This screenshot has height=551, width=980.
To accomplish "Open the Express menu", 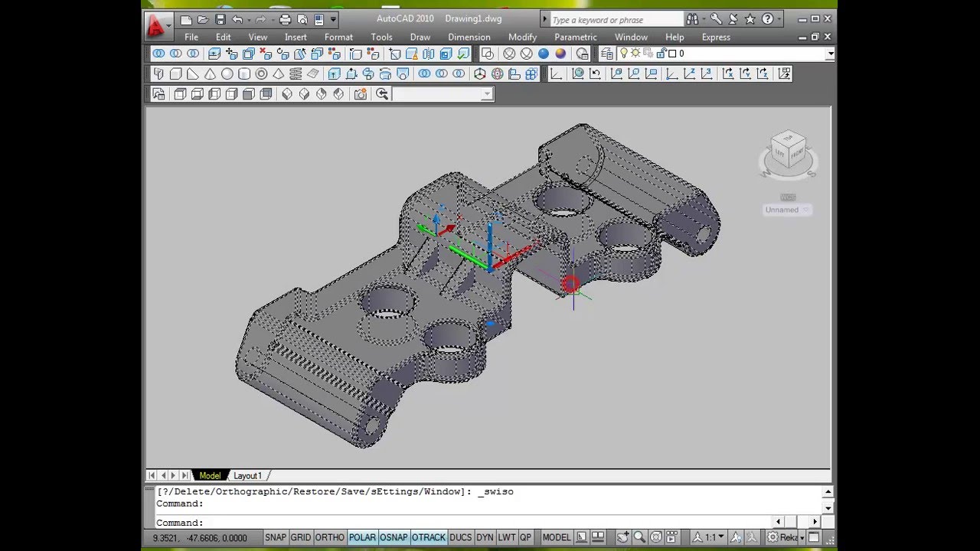I will 716,37.
